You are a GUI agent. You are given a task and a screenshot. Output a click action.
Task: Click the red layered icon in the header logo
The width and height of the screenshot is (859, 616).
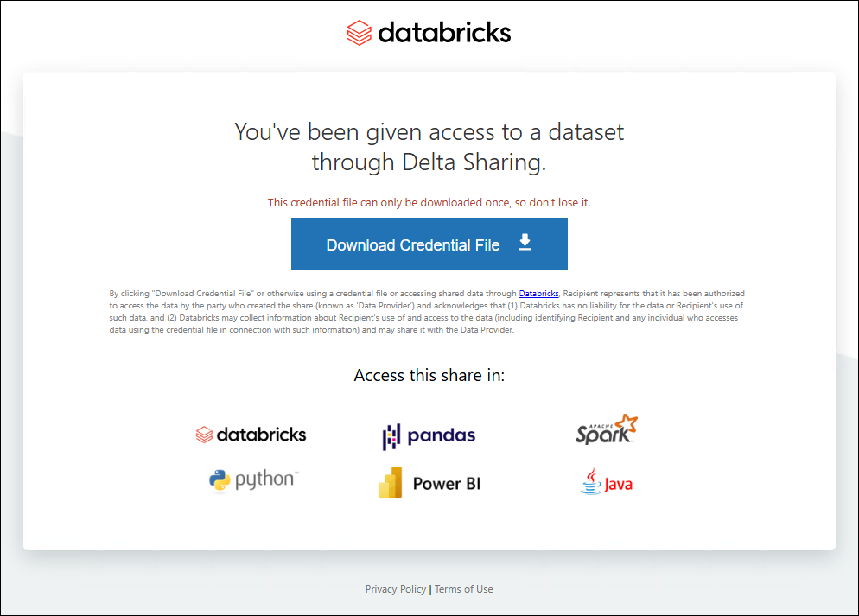coord(359,33)
